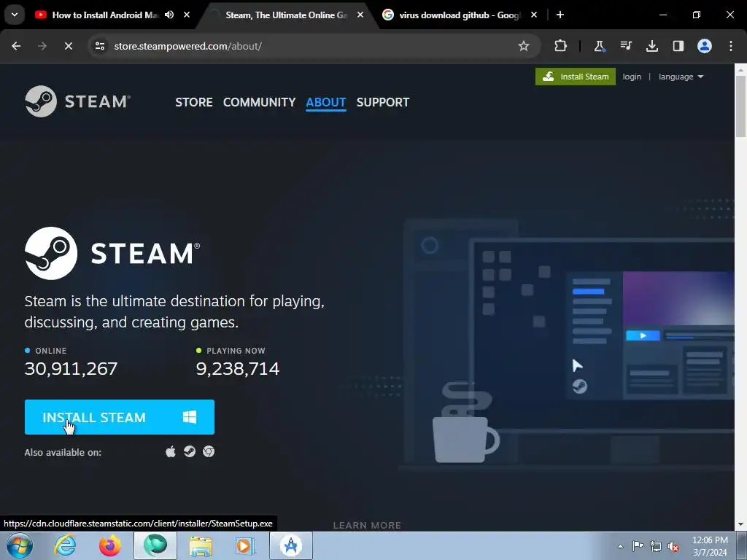Open the file explorer taskbar icon
Image resolution: width=747 pixels, height=560 pixels.
[x=201, y=545]
